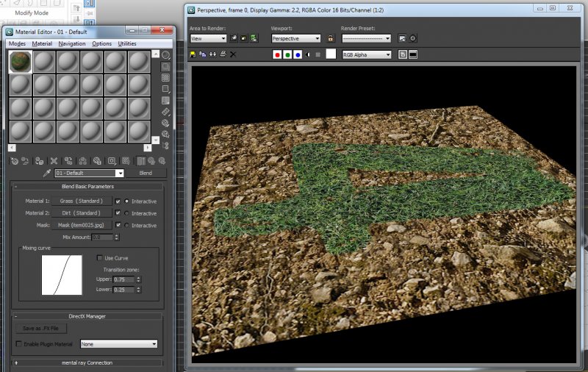Click the lock viewport padlock icon
This screenshot has height=372, width=588.
330,38
